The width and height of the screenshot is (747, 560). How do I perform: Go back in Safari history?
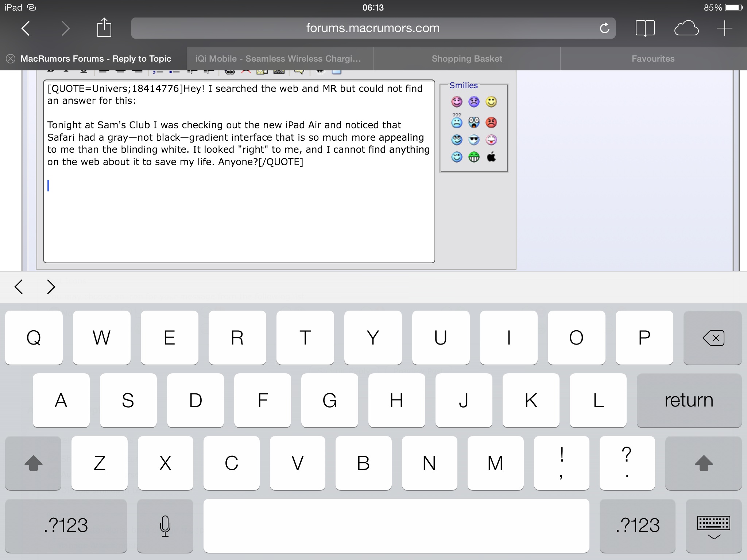click(26, 28)
